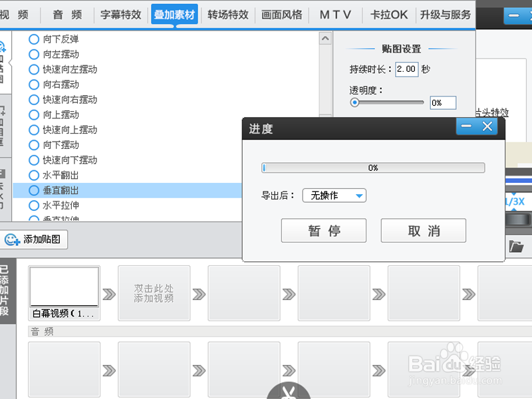Viewport: 532px width, 399px height.
Task: Close the 进度 dialog with X
Action: pos(487,126)
